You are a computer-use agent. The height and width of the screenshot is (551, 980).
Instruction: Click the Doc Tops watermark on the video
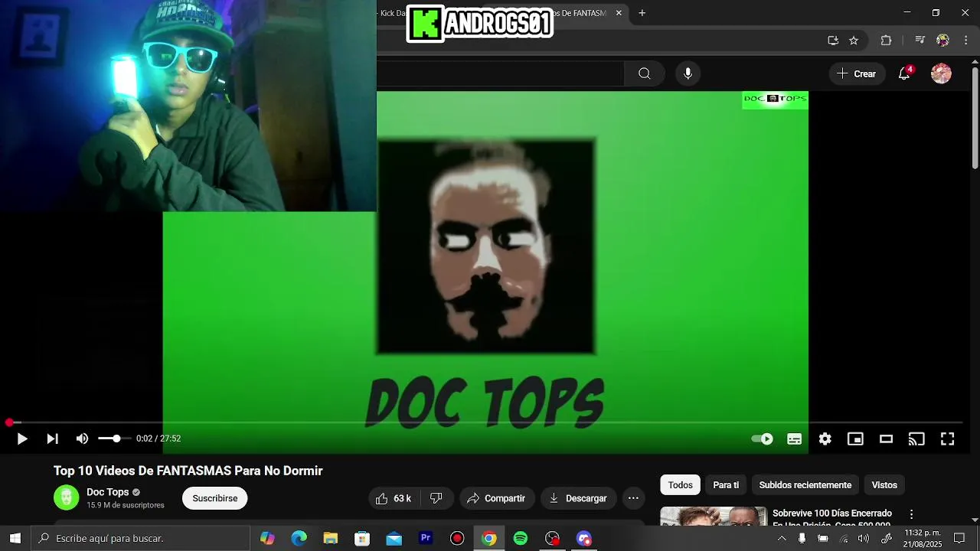(775, 99)
